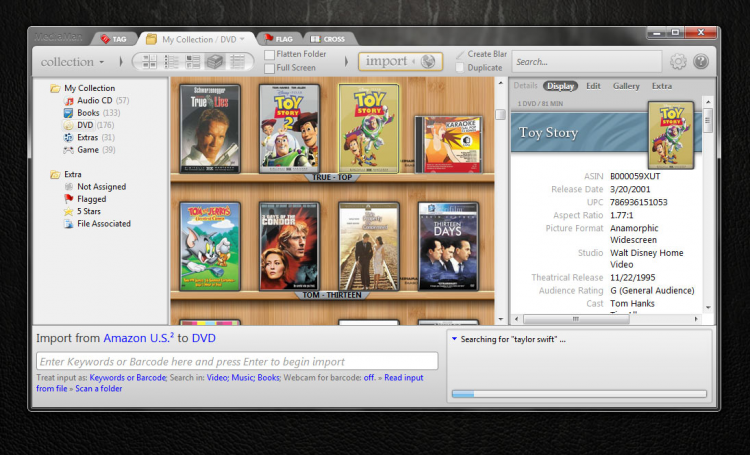This screenshot has width=750, height=455.
Task: Select the Karaoke CD cover on shelf
Action: (449, 144)
